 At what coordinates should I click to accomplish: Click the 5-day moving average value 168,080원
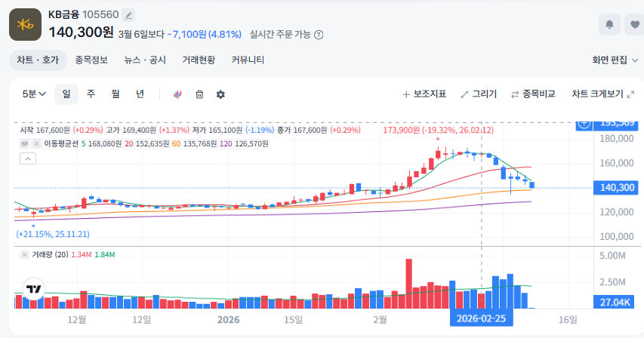[x=105, y=144]
